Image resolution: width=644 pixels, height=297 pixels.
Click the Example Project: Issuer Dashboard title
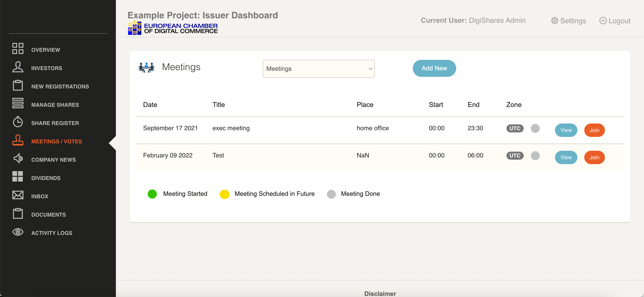[x=203, y=15]
